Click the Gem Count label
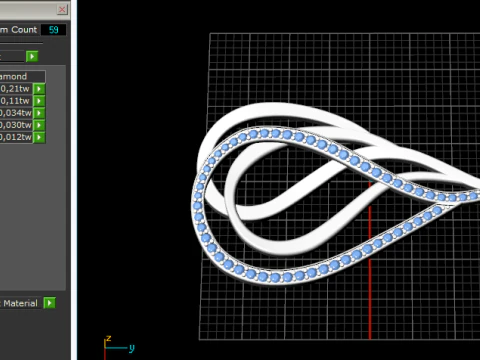 tap(19, 30)
